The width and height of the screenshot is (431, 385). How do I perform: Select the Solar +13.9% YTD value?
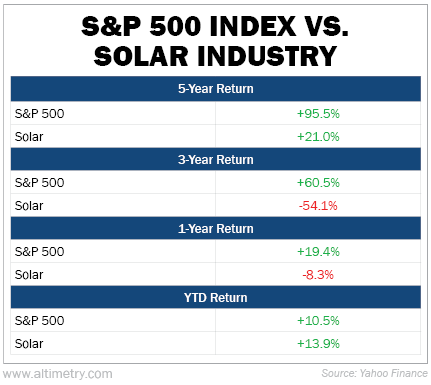click(318, 344)
